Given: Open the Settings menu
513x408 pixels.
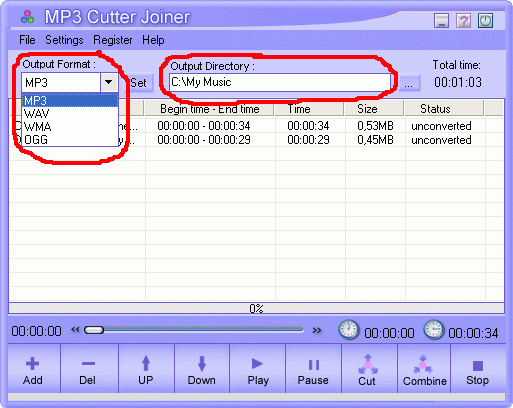Looking at the screenshot, I should pyautogui.click(x=64, y=40).
